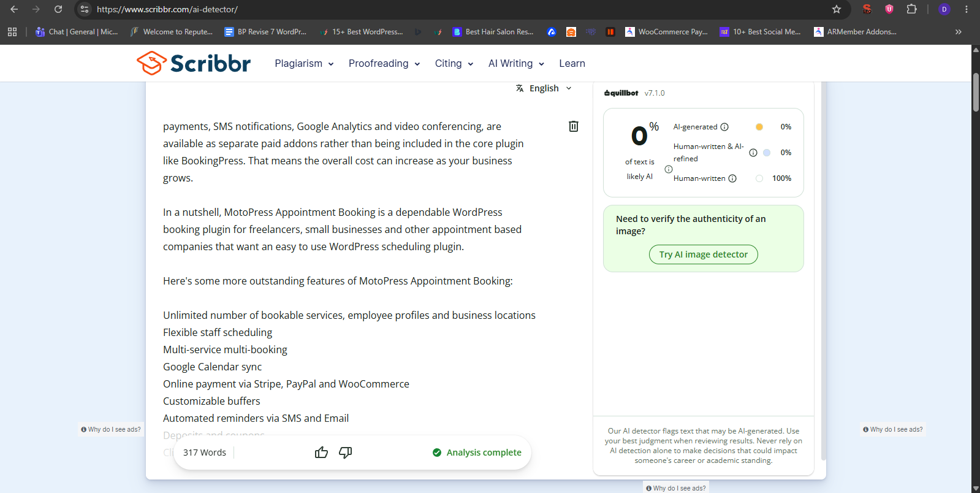The height and width of the screenshot is (493, 980).
Task: Click 'Why do I see ads?' on the left
Action: [111, 430]
